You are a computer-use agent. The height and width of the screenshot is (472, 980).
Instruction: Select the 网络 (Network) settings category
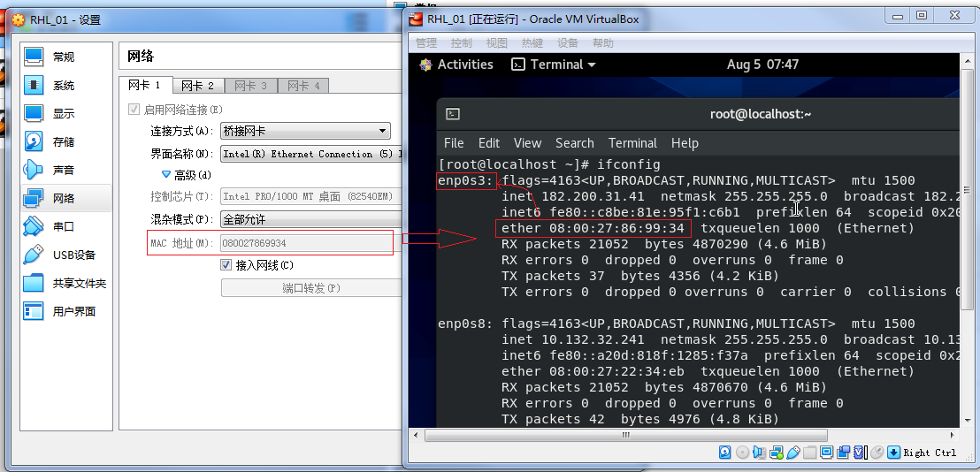[65, 198]
